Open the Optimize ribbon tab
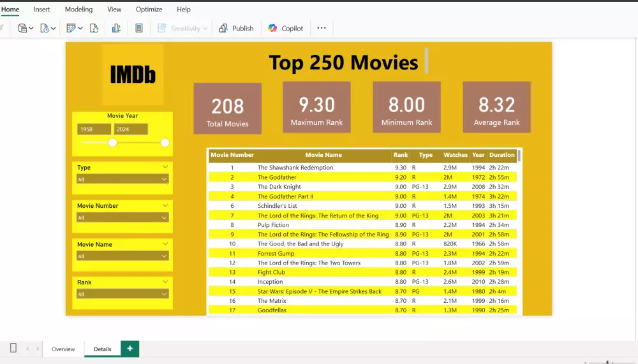The height and width of the screenshot is (364, 638). click(149, 10)
